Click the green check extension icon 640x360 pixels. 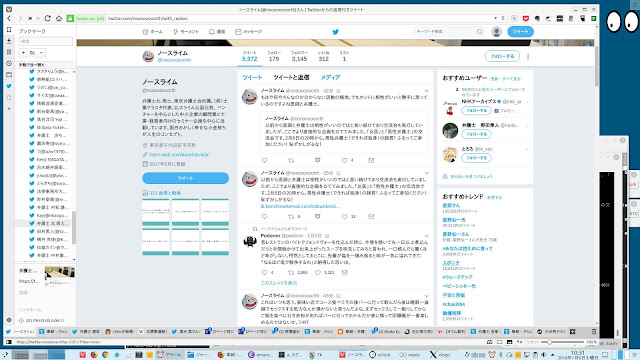593,18
